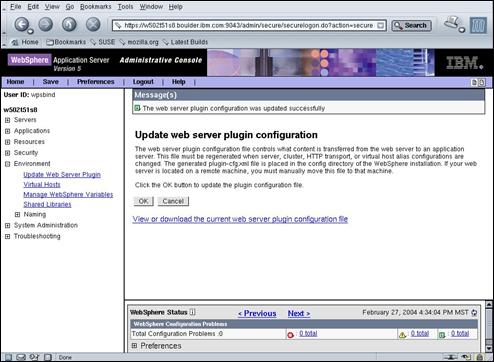The image size is (494, 362).
Task: Expand the Security tree node
Action: 7,153
